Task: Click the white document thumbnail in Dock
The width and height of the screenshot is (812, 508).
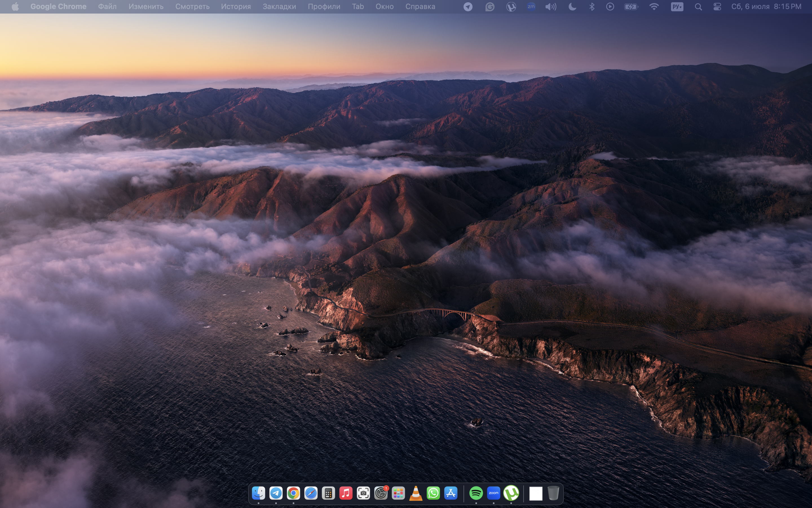Action: [535, 494]
